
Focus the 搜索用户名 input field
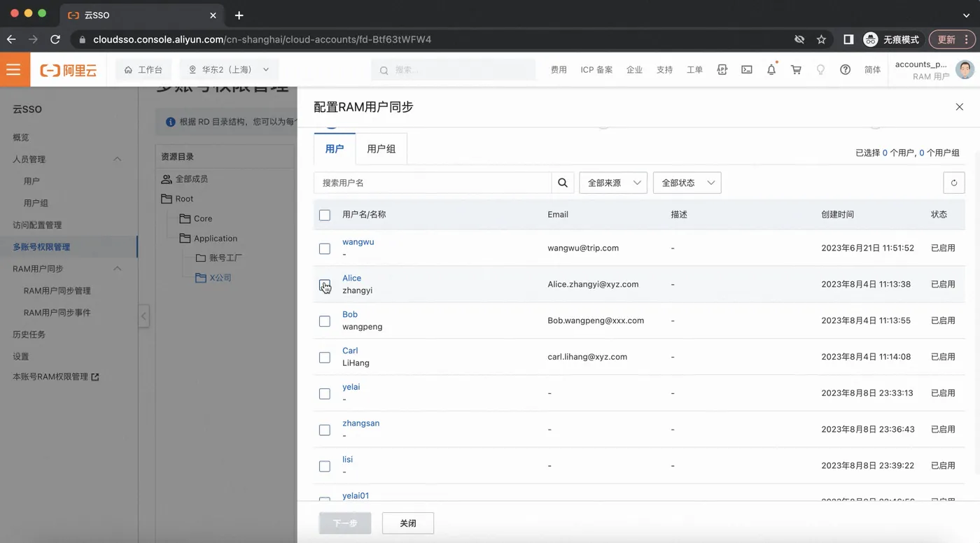click(x=433, y=183)
